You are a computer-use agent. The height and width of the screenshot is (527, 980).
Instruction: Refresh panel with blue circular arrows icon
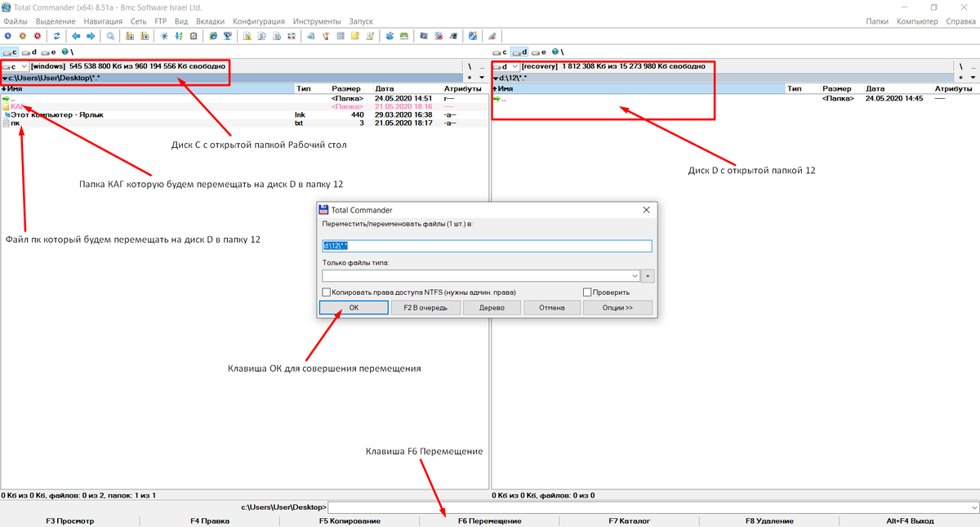pos(56,36)
